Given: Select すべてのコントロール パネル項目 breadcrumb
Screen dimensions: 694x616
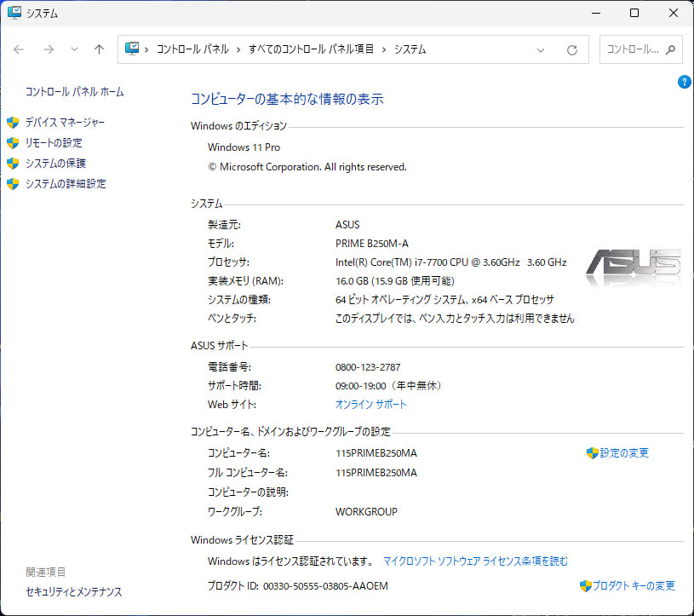Looking at the screenshot, I should tap(311, 49).
